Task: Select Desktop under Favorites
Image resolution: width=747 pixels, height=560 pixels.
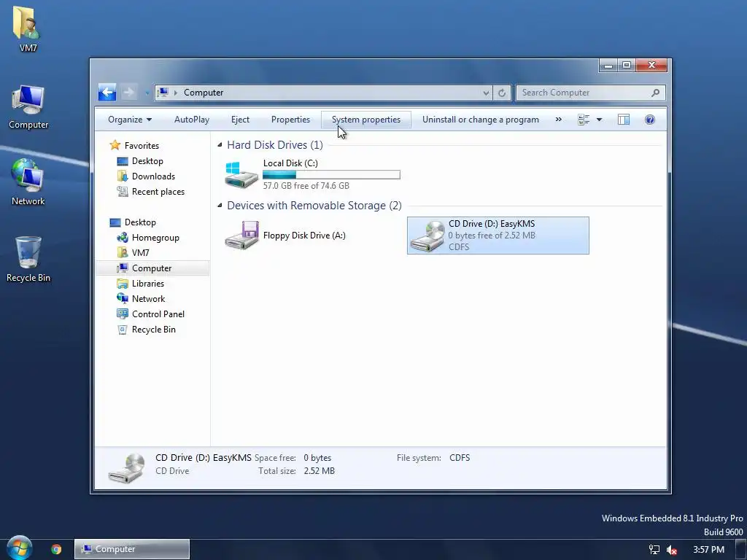Action: (x=147, y=161)
